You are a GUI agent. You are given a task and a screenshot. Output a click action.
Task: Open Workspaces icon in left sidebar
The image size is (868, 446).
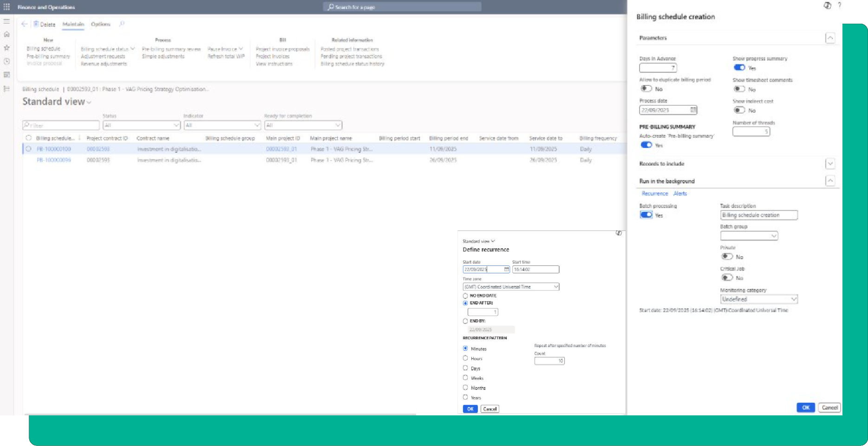7,75
